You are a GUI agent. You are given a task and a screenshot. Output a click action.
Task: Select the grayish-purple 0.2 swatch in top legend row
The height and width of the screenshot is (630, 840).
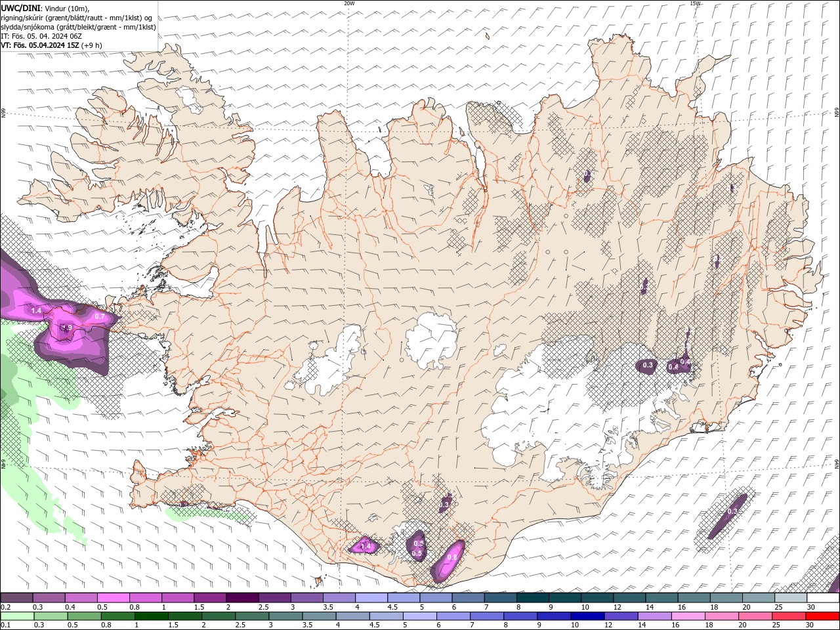(16, 598)
